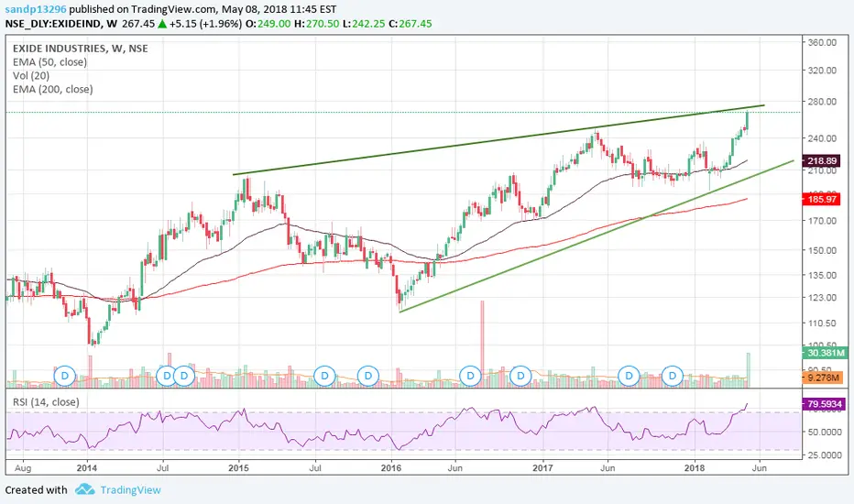Open the TradingView link beside Created with

coord(130,490)
